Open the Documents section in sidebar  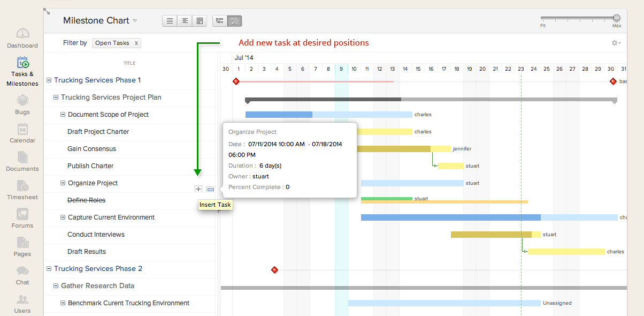(x=22, y=161)
